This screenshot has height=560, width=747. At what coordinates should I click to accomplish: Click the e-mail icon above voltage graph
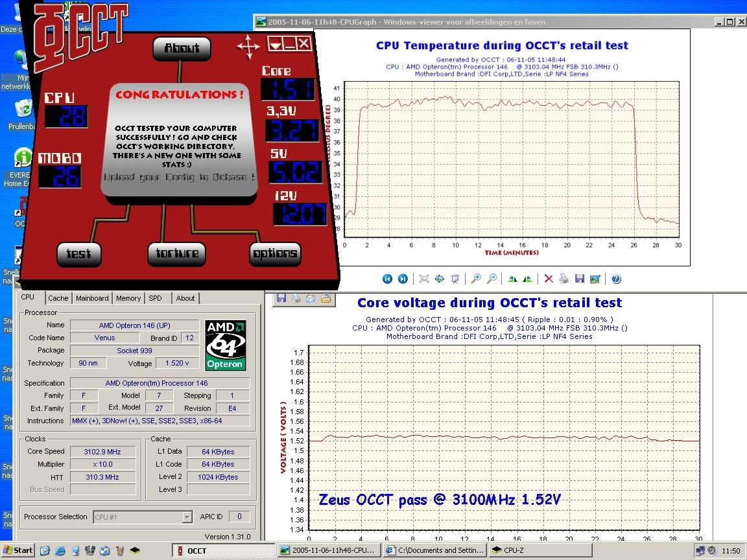click(311, 298)
